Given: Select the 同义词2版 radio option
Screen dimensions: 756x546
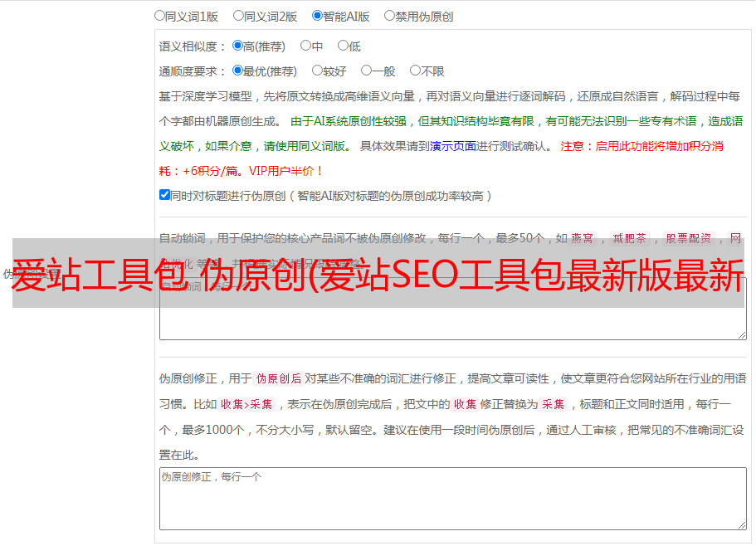Looking at the screenshot, I should click(238, 16).
